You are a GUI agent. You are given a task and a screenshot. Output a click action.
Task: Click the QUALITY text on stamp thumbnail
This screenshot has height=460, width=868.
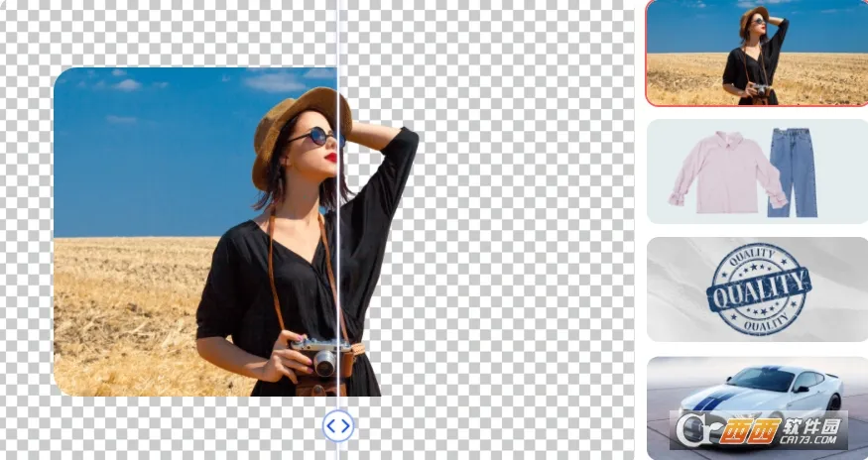tap(758, 288)
